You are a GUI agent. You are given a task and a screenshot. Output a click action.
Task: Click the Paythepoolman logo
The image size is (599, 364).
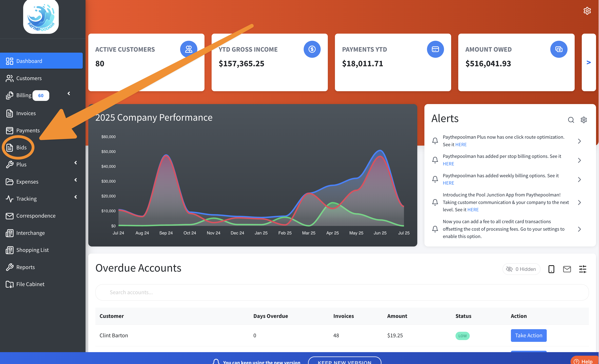pyautogui.click(x=41, y=17)
